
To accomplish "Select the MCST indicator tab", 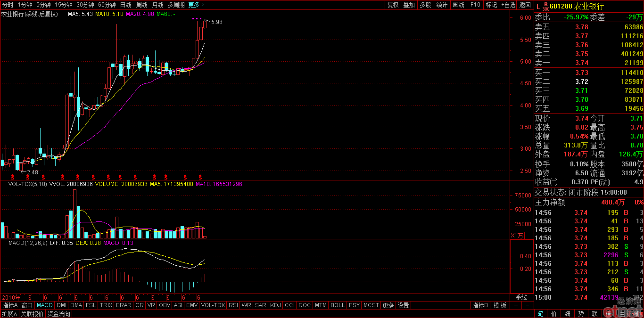I will [x=371, y=305].
